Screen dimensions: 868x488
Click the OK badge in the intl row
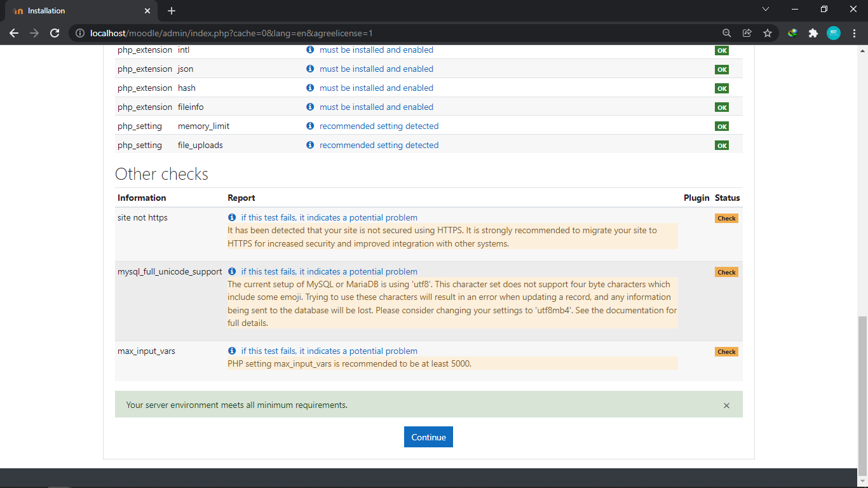coord(722,50)
